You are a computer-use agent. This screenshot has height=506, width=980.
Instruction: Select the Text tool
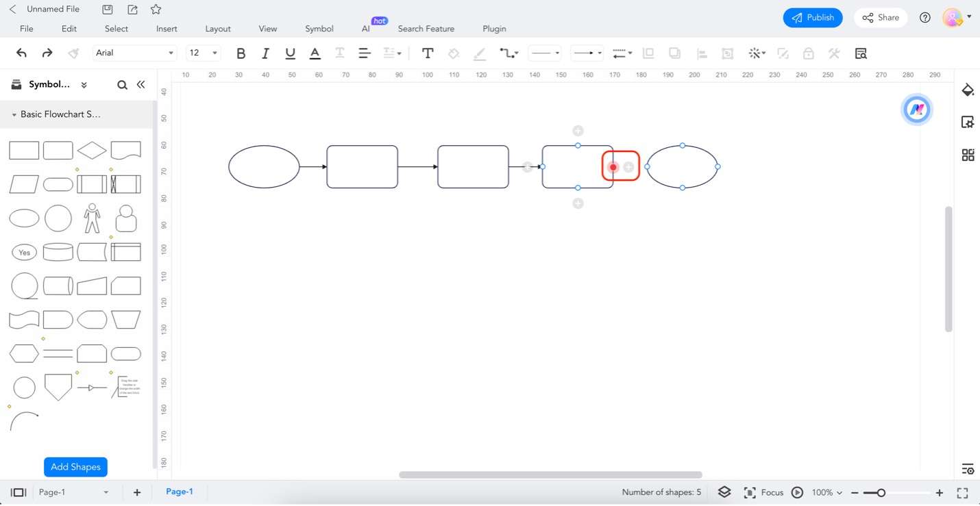pyautogui.click(x=428, y=53)
